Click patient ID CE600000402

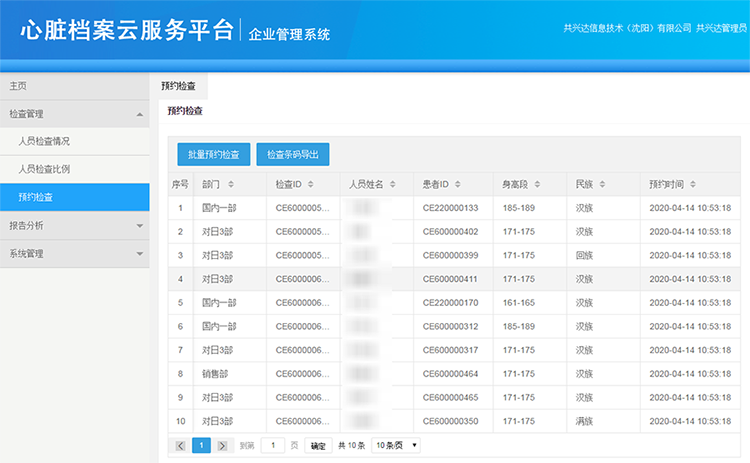(450, 232)
